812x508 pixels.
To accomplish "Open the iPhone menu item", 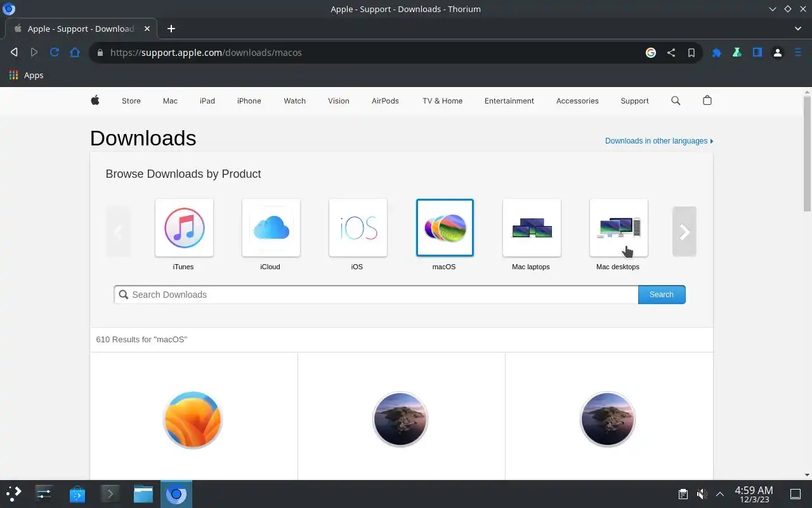I will click(x=249, y=100).
